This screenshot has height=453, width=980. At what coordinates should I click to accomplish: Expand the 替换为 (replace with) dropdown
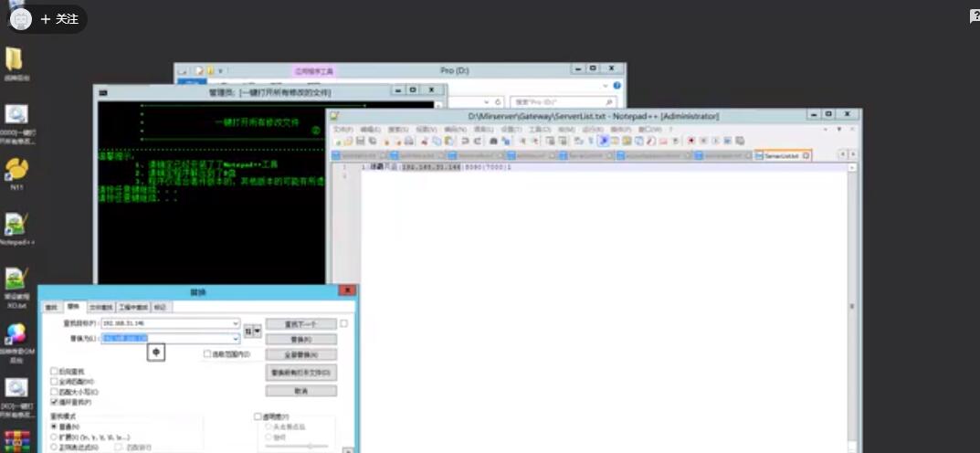coord(236,339)
